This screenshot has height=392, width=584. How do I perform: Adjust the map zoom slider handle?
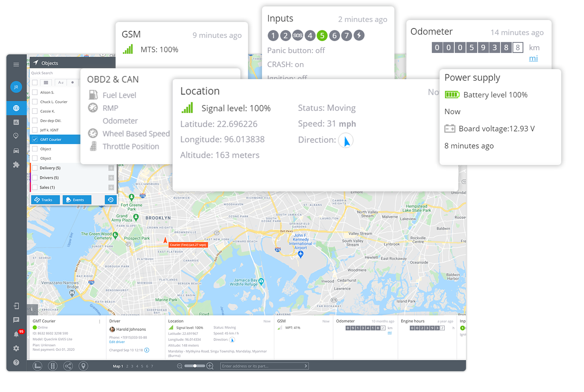195,366
